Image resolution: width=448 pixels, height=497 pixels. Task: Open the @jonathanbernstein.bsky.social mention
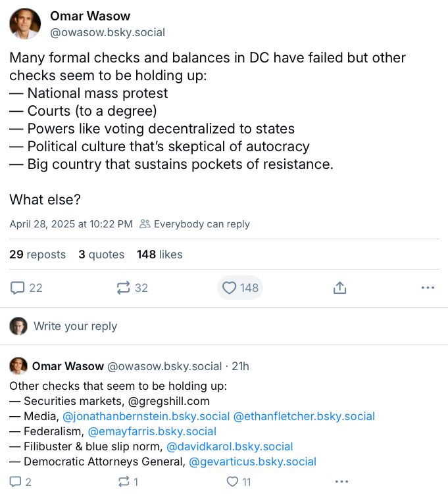pyautogui.click(x=146, y=416)
